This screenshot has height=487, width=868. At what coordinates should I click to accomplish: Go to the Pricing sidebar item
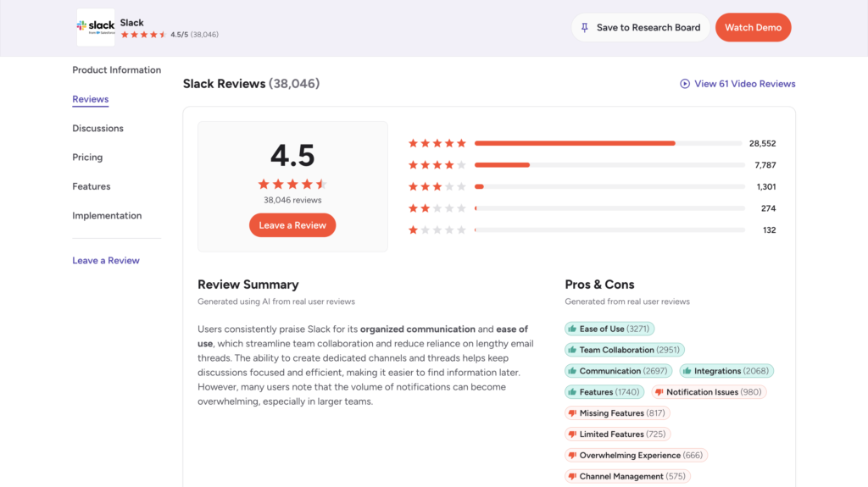coord(87,158)
